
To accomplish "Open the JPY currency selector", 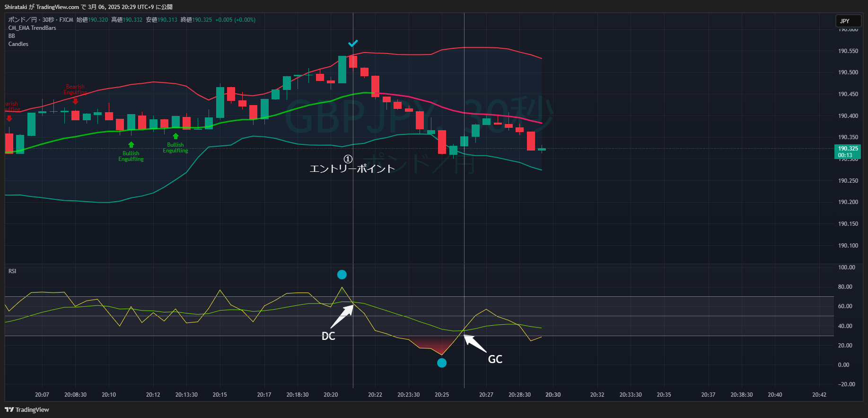I will (848, 21).
